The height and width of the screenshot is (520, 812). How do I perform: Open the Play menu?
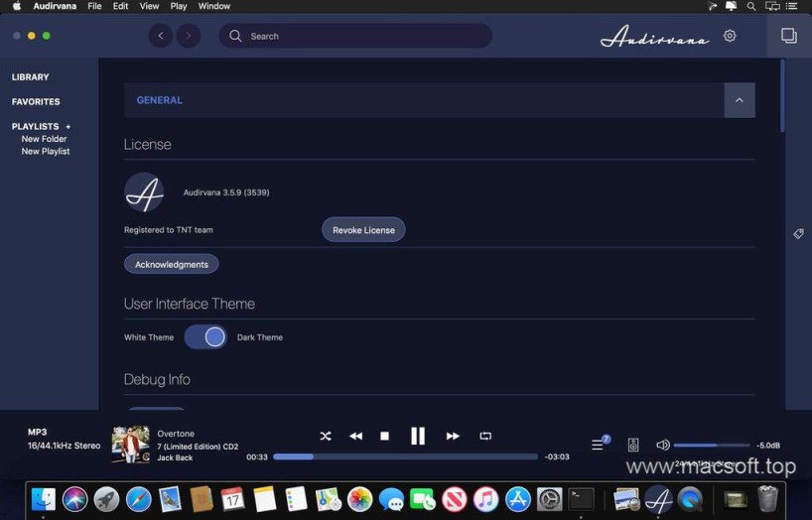[x=179, y=6]
